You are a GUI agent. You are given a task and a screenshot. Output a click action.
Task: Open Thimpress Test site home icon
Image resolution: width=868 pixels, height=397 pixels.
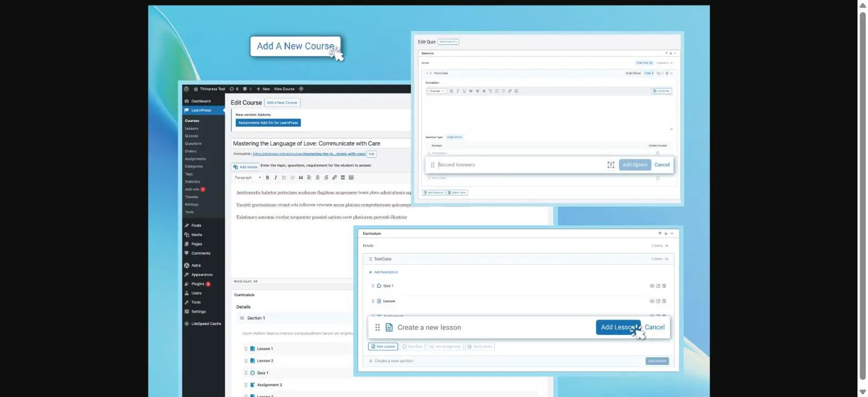(x=196, y=89)
